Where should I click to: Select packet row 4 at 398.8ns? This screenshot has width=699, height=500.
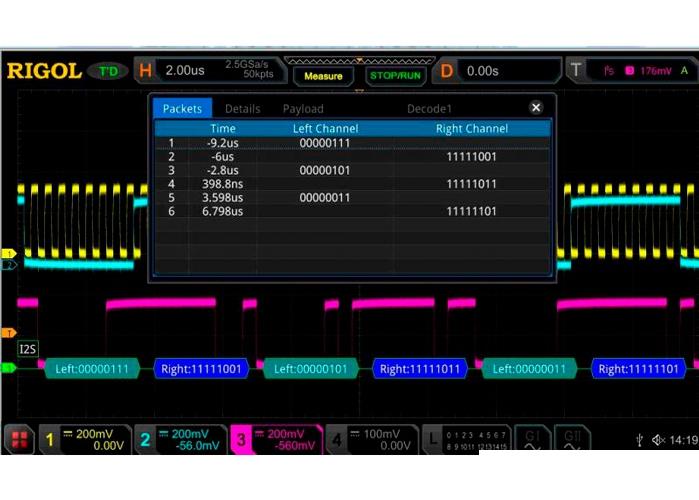pyautogui.click(x=350, y=185)
